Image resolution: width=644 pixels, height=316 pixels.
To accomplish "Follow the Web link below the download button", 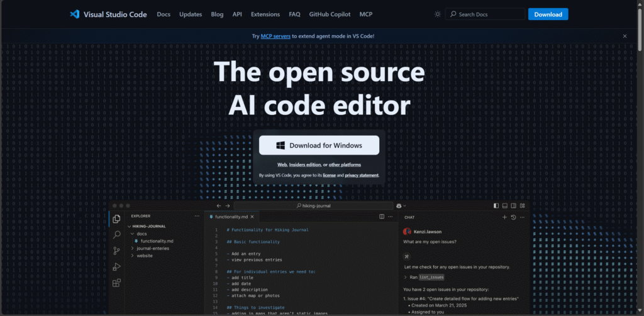I will [x=282, y=165].
